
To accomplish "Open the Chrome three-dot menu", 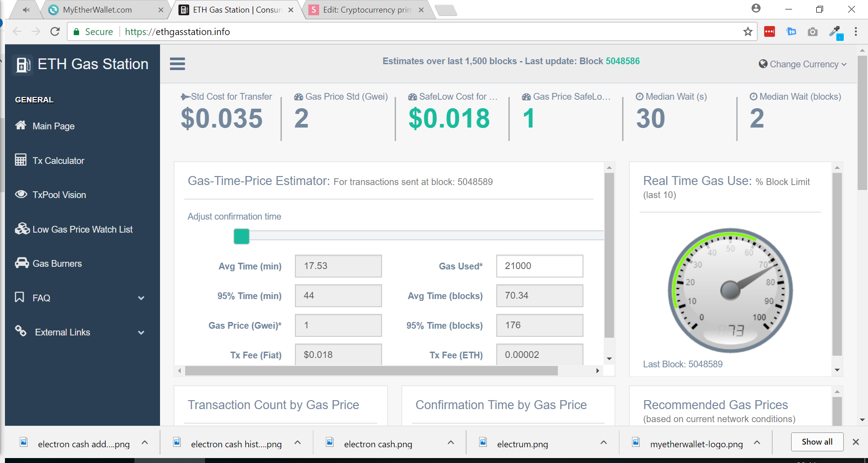I will click(x=856, y=31).
